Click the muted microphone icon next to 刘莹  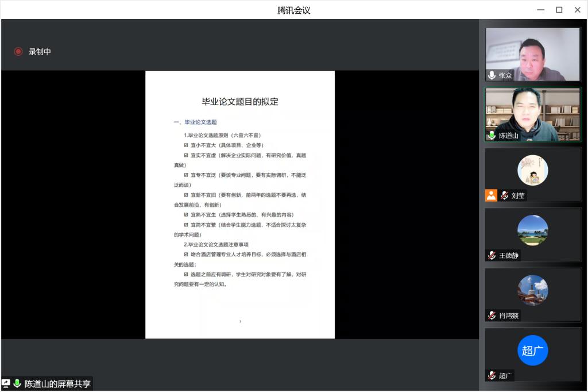pyautogui.click(x=504, y=195)
